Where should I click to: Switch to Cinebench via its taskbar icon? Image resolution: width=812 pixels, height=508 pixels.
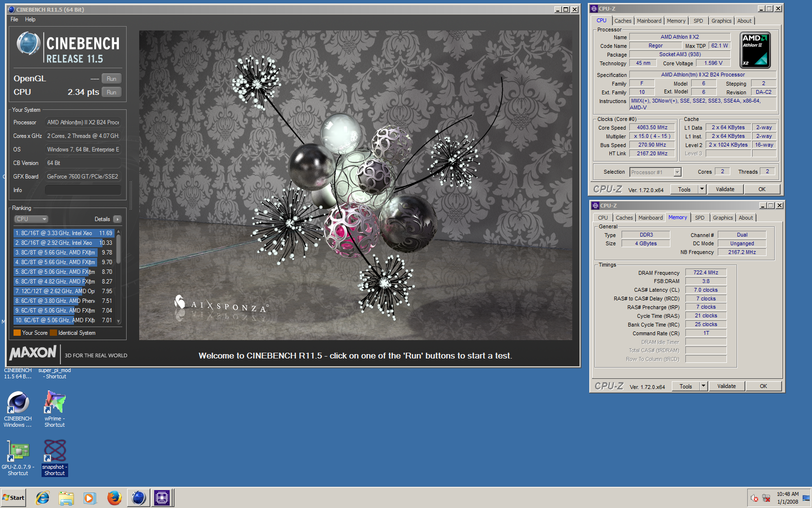(x=139, y=497)
